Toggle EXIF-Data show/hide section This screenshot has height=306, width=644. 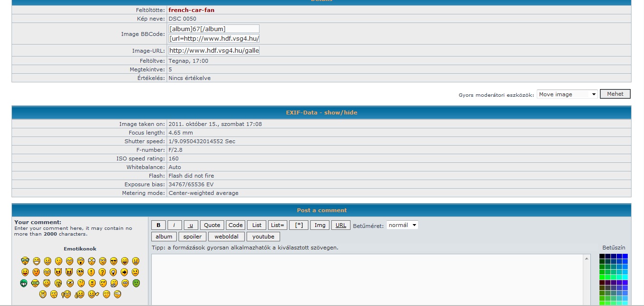[321, 113]
